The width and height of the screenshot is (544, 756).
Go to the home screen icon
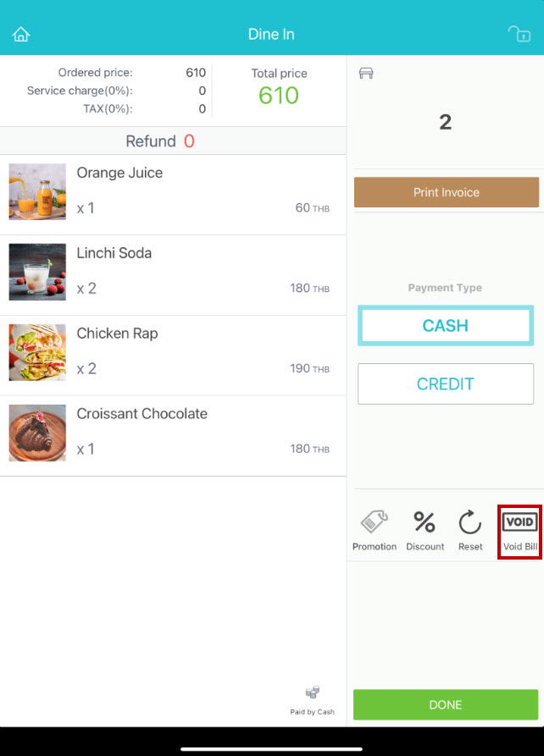point(21,35)
